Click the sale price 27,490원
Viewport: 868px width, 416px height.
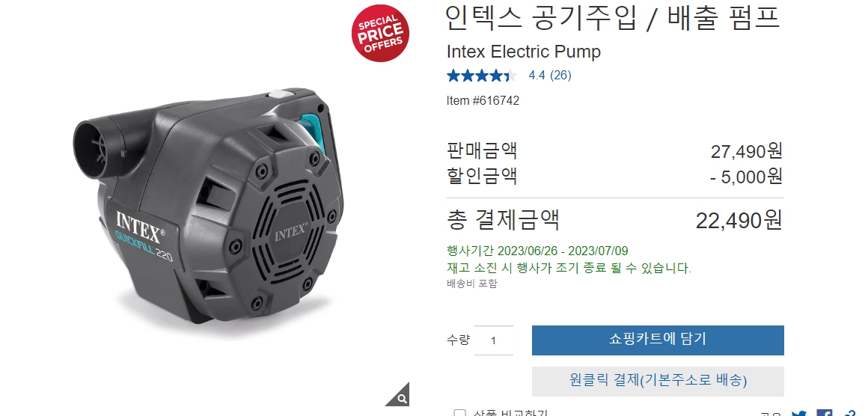coord(747,151)
